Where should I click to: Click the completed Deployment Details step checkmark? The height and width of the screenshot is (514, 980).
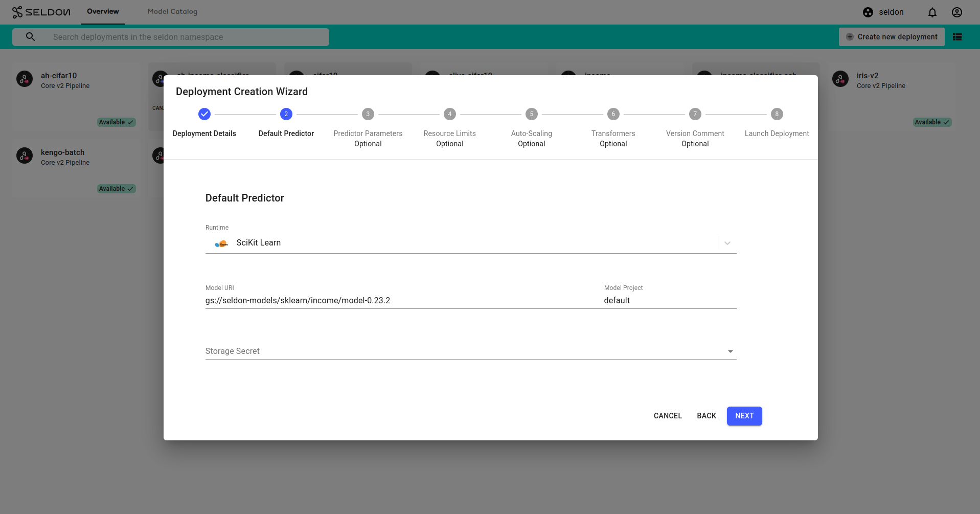(x=204, y=114)
